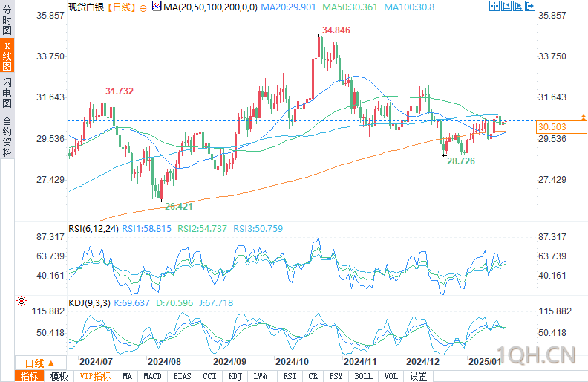
Task: Click the RSI1:58.815 value
Action: 146,228
